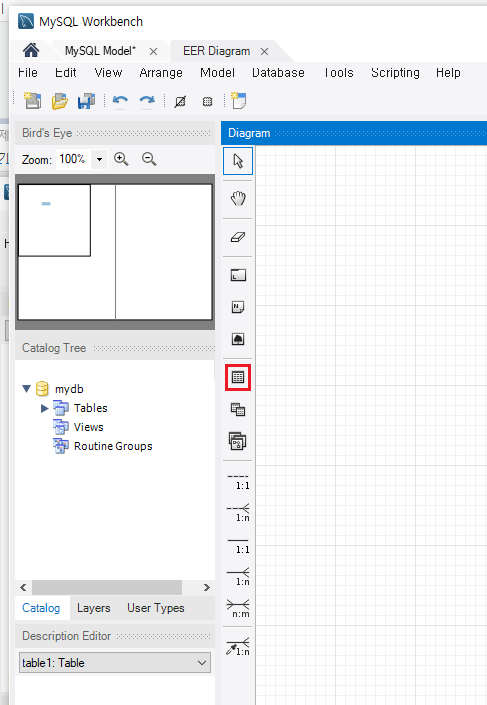This screenshot has width=487, height=705.
Task: Choose 1:1 non-identifying relationship tool
Action: click(238, 481)
